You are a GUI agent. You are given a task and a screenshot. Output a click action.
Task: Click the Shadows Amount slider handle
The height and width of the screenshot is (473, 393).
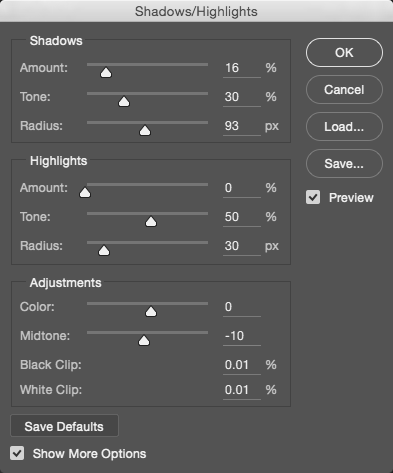click(106, 72)
